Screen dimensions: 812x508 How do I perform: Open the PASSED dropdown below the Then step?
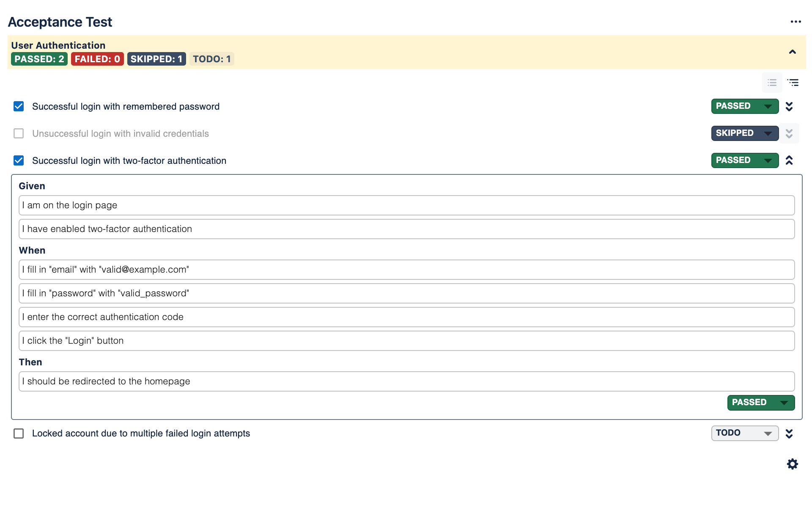pyautogui.click(x=760, y=403)
